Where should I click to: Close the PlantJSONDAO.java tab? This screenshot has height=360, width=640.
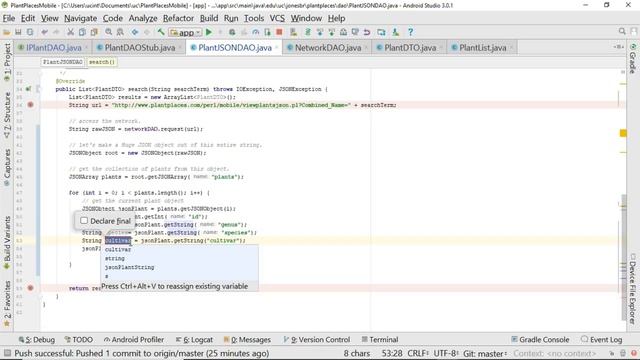(x=277, y=48)
